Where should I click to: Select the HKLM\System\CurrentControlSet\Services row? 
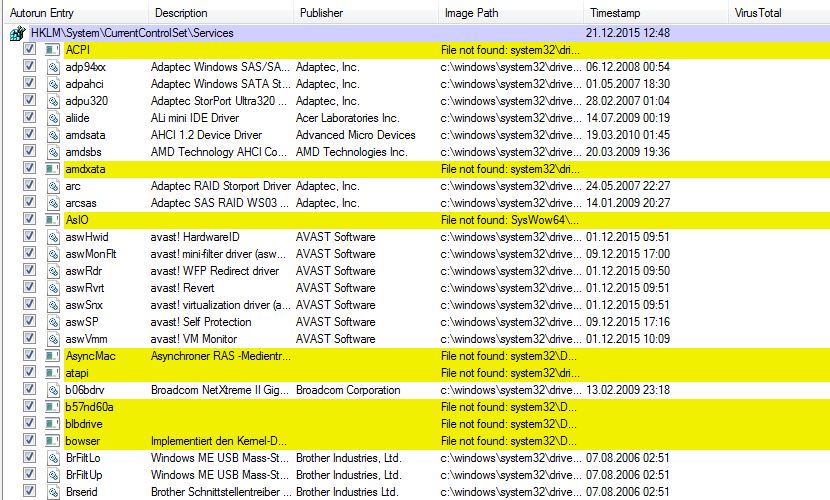point(429,33)
